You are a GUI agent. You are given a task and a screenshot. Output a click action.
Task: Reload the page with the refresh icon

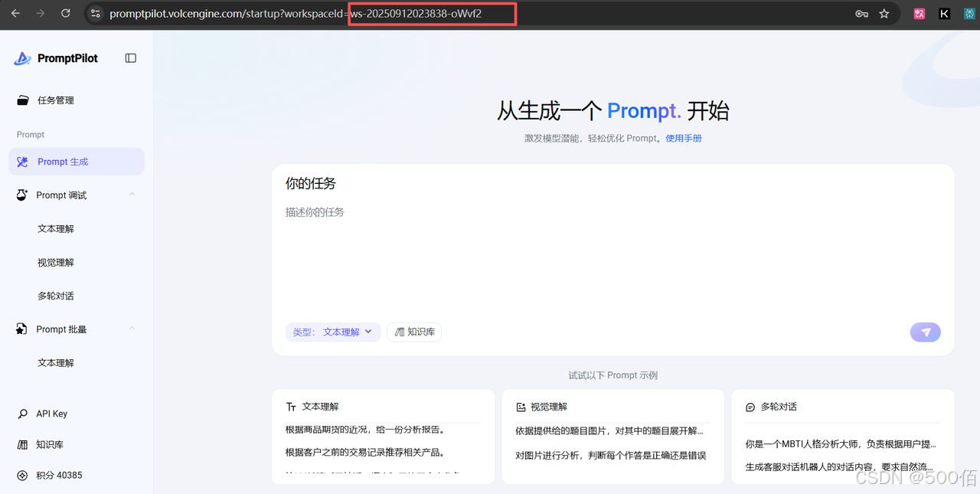[66, 14]
